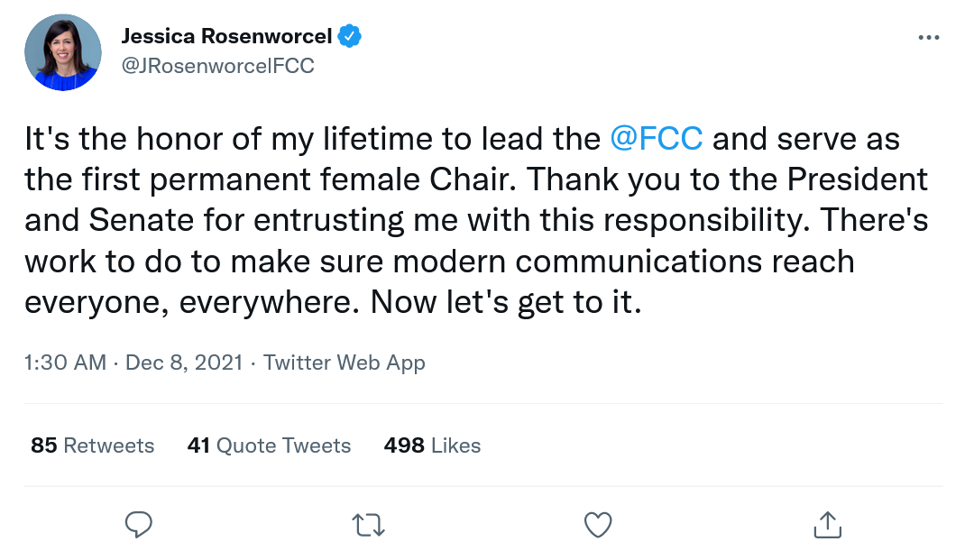Open the @JRosenworcelFCC handle link
Image resolution: width=965 pixels, height=560 pixels.
[x=217, y=66]
